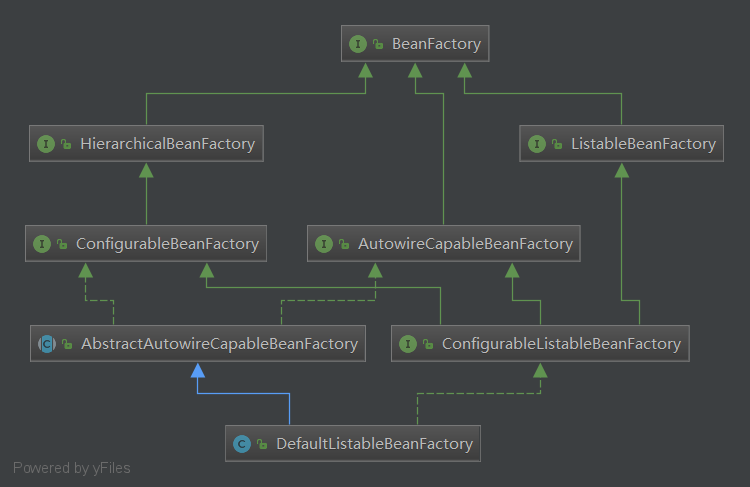
Task: Click the interface icon on AutowireCapableBeanFactory node
Action: tap(324, 244)
